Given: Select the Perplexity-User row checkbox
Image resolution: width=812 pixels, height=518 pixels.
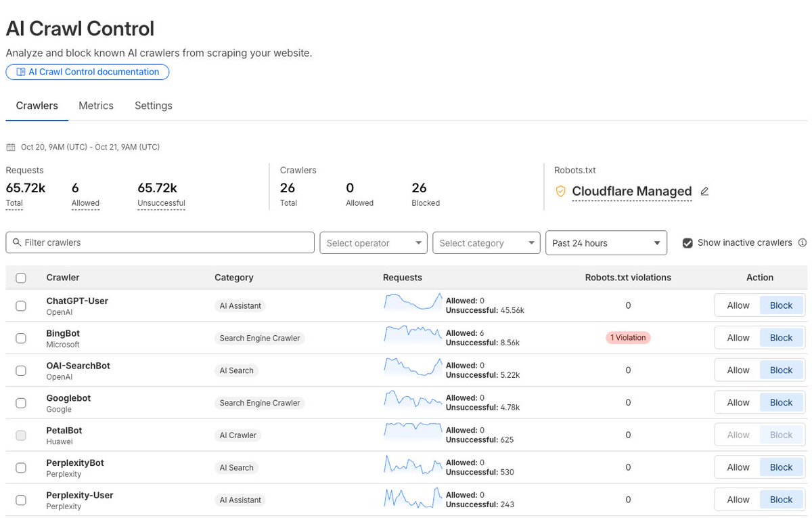Looking at the screenshot, I should click(x=21, y=500).
